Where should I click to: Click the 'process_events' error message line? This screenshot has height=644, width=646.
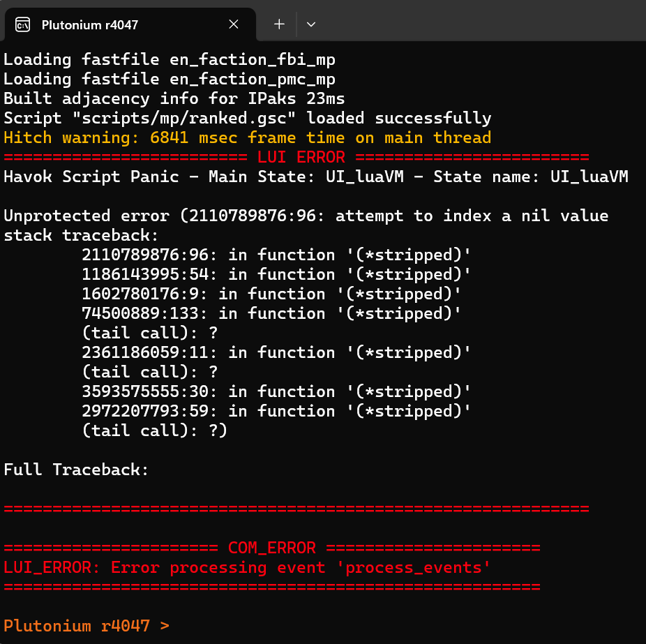pyautogui.click(x=247, y=567)
